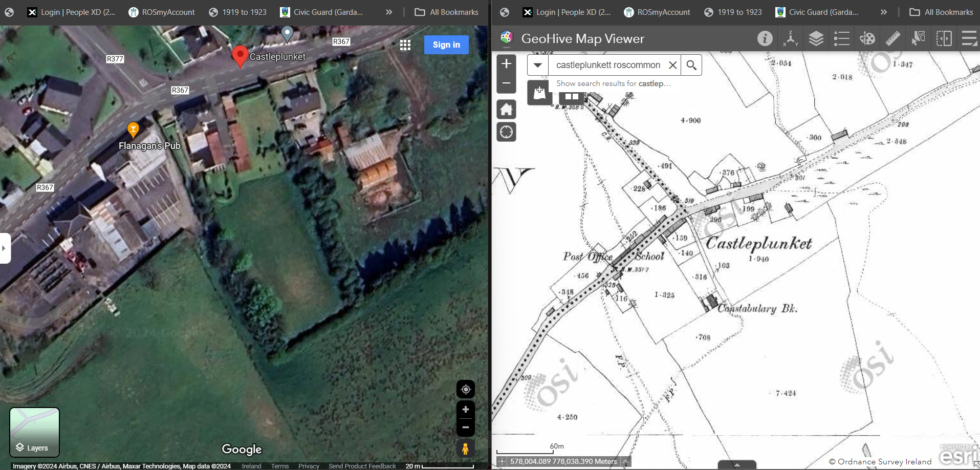Enable click-to-get map coordinates in GeoHive

[502, 461]
